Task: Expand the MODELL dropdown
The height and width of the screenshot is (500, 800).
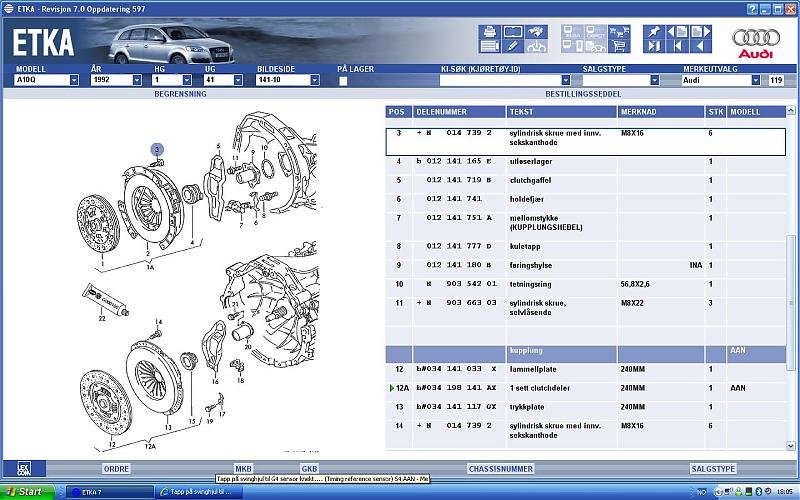Action: click(x=74, y=80)
